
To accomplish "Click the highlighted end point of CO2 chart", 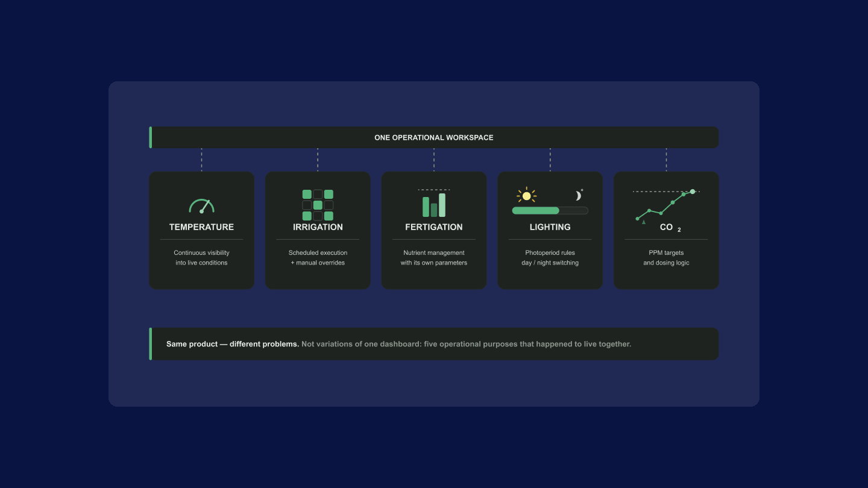I will tap(693, 192).
